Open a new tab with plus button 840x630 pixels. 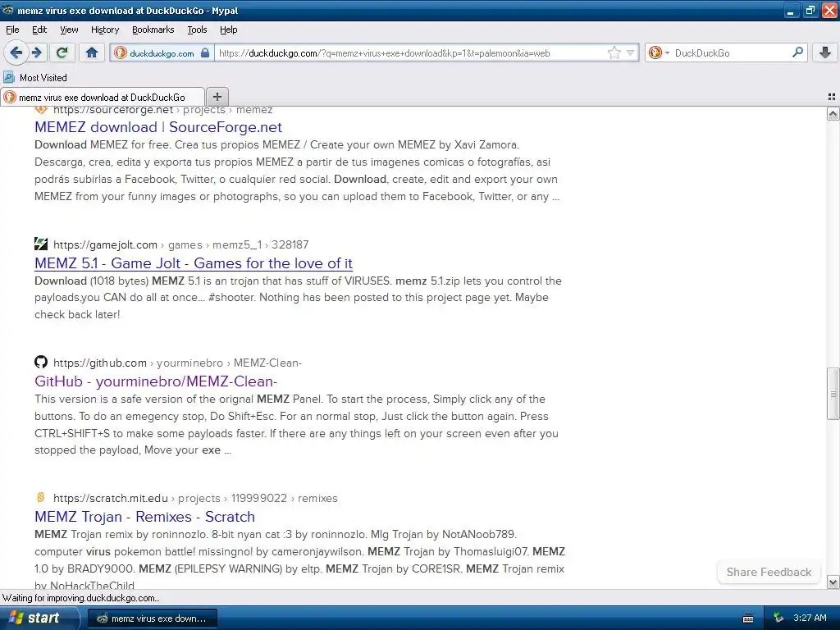coord(217,97)
